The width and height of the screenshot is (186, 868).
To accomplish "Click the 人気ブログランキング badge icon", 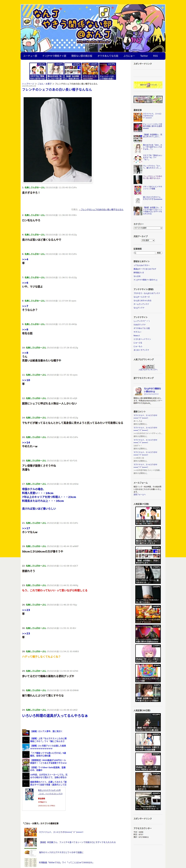I will (148, 366).
